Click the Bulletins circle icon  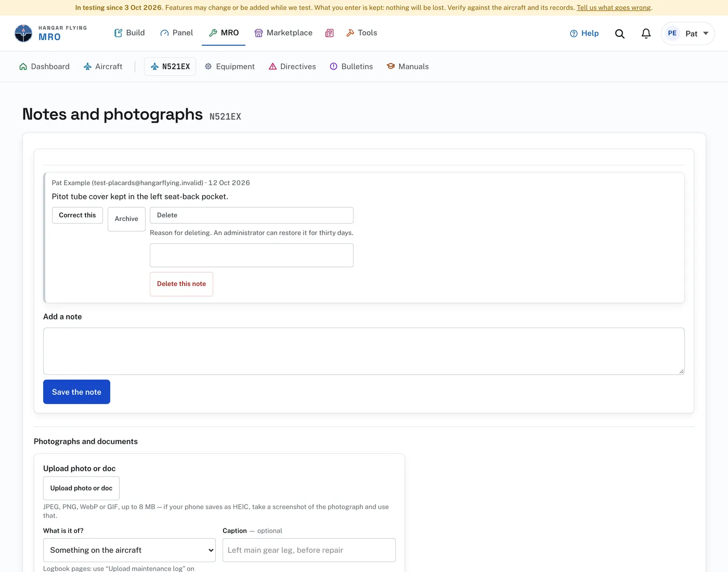click(333, 67)
